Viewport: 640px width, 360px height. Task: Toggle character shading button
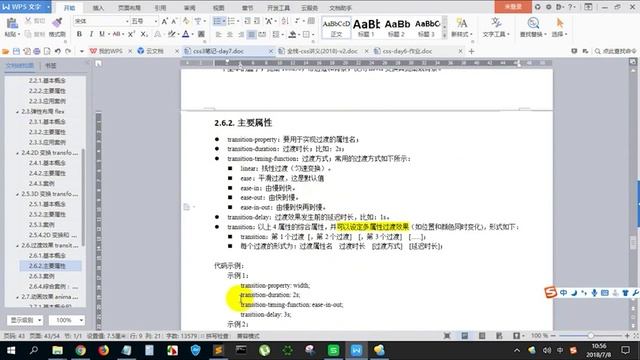(201, 34)
